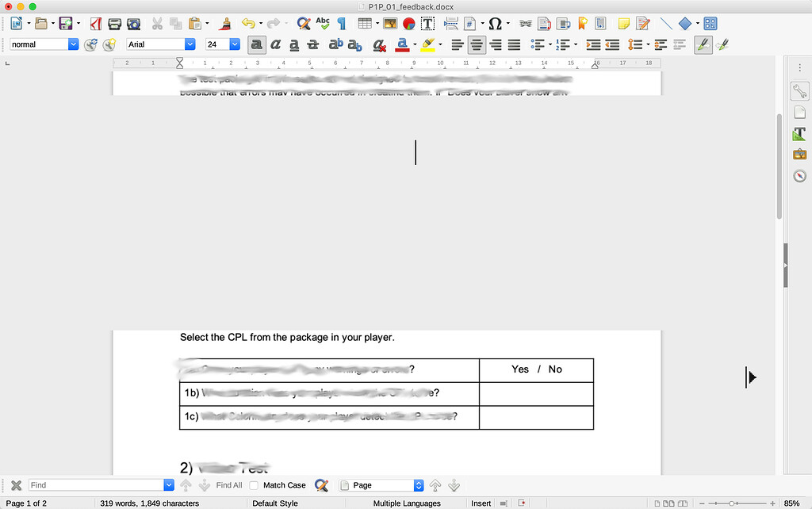The height and width of the screenshot is (509, 812).
Task: Open the Arial font name dropdown
Action: pyautogui.click(x=189, y=44)
